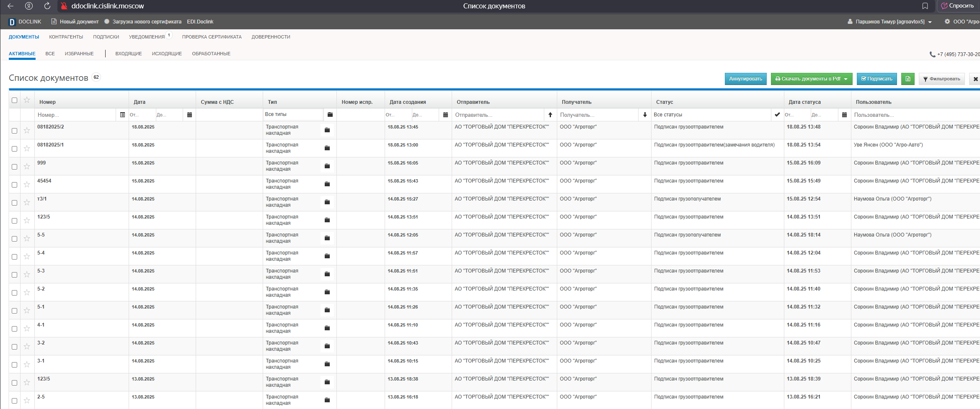This screenshot has width=980, height=409.
Task: Switch to the Исходящие sub-tab
Action: (167, 54)
